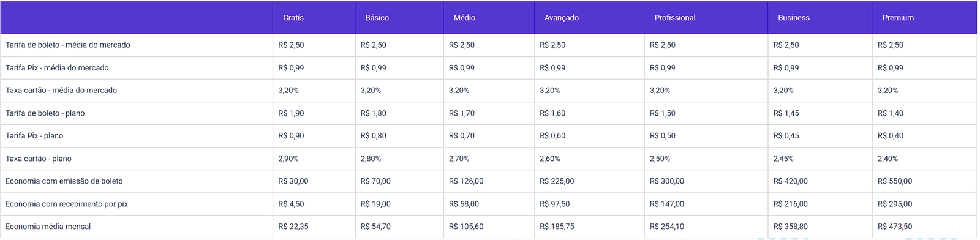The image size is (980, 240).
Task: Select 'Economia com recebimento por pix' label
Action: click(67, 204)
